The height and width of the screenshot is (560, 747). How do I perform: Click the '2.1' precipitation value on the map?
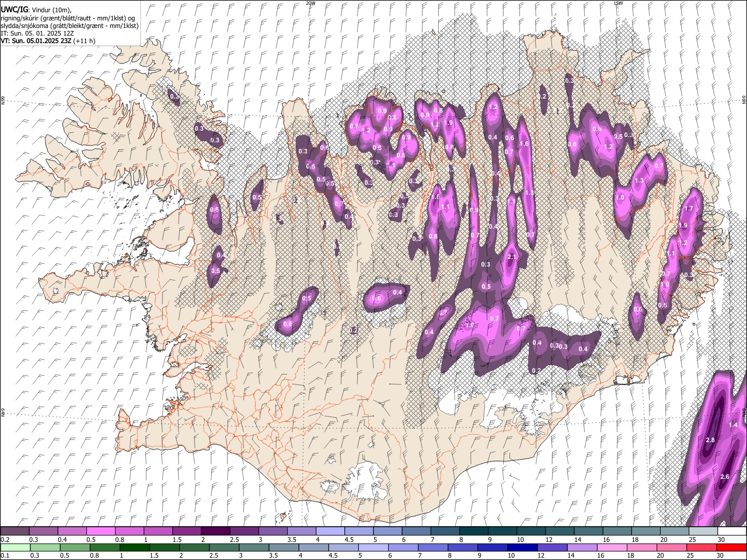point(512,257)
